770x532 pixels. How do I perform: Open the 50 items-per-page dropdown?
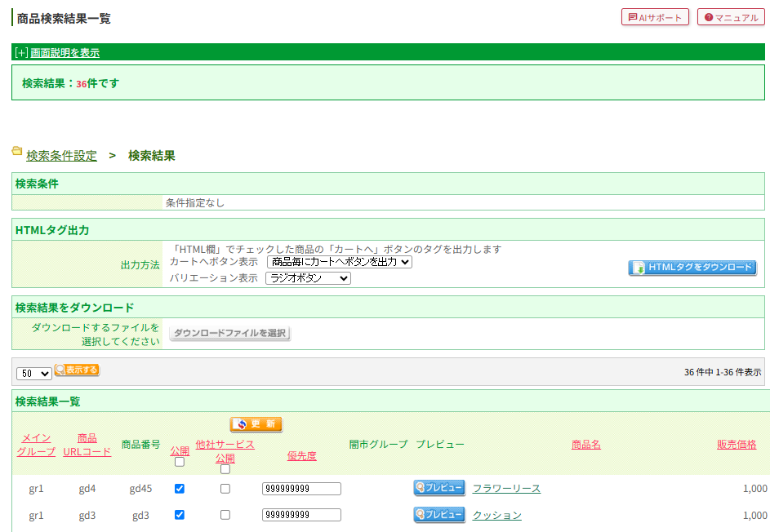[33, 374]
